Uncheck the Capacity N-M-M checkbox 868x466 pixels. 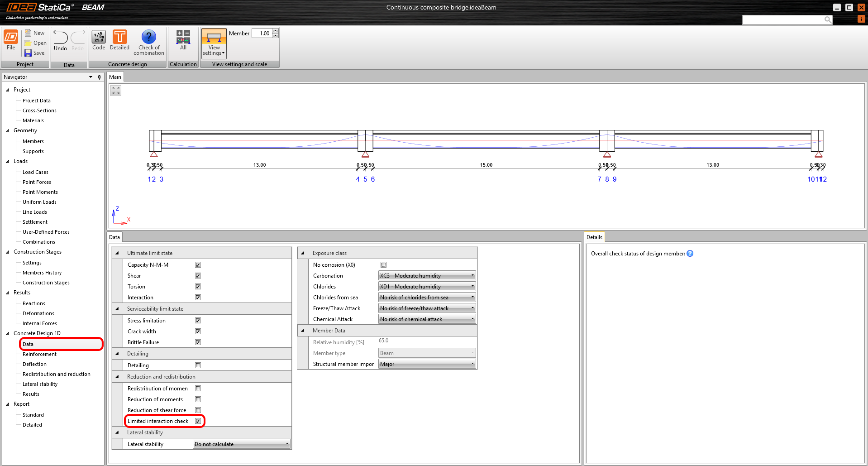(x=198, y=265)
